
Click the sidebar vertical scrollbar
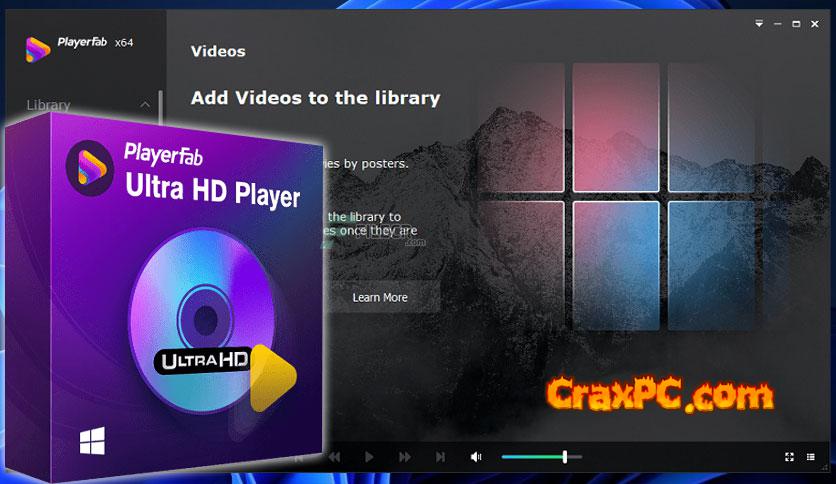(x=160, y=106)
